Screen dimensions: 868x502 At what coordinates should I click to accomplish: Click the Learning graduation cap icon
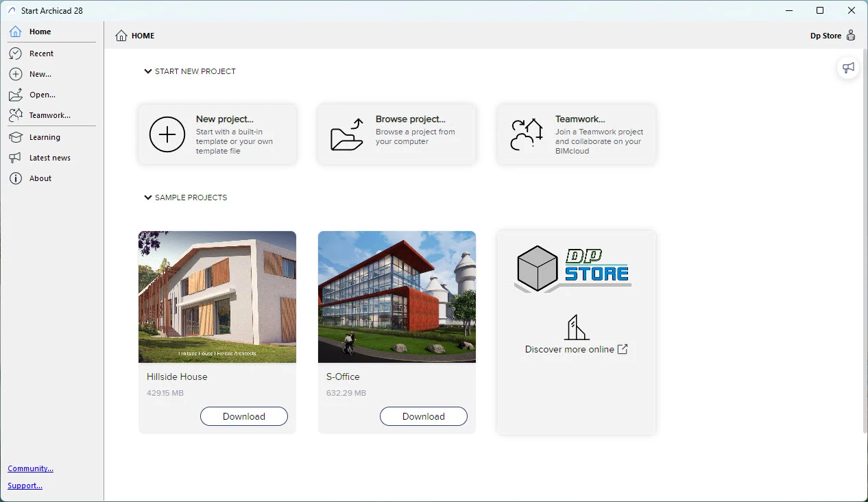[15, 137]
